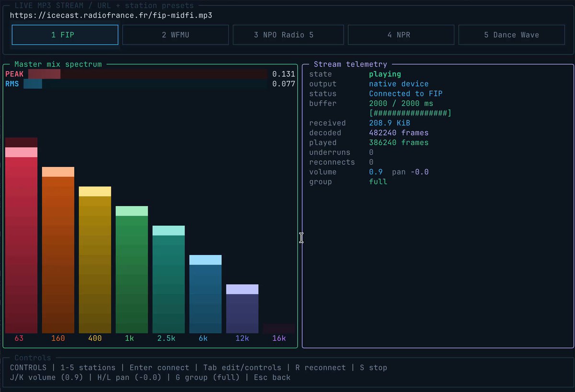
Task: Switch to the 3 NPO Radio 5 preset
Action: 288,35
